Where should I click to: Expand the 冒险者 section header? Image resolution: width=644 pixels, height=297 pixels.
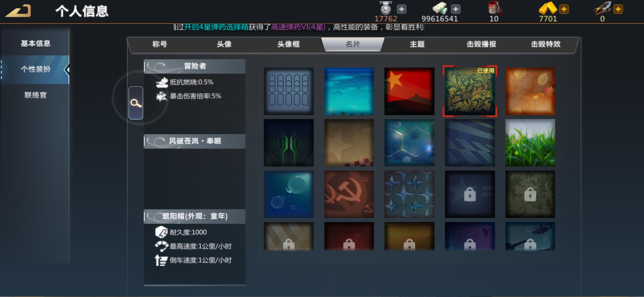195,66
